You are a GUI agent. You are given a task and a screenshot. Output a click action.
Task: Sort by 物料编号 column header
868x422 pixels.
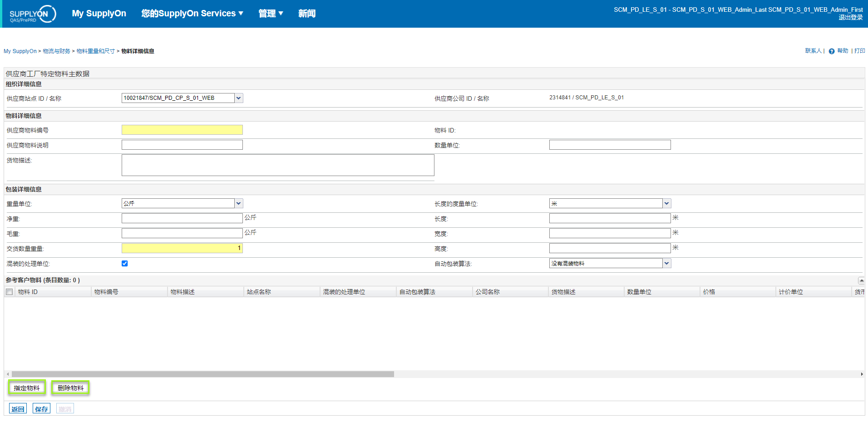coord(129,292)
